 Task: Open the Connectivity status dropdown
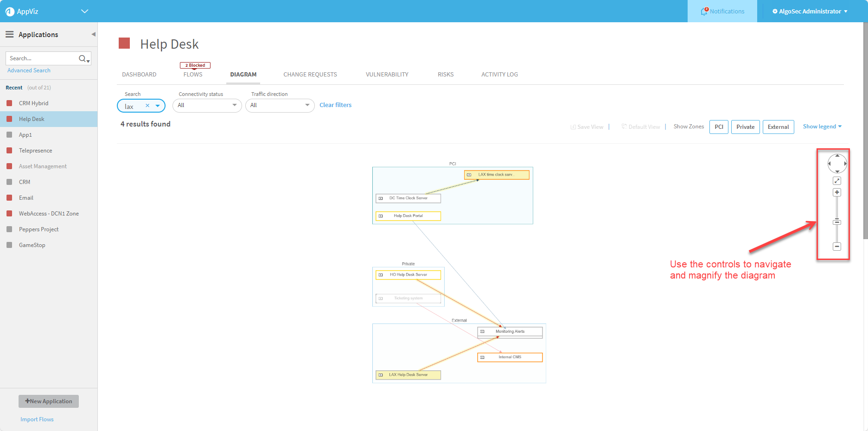207,105
